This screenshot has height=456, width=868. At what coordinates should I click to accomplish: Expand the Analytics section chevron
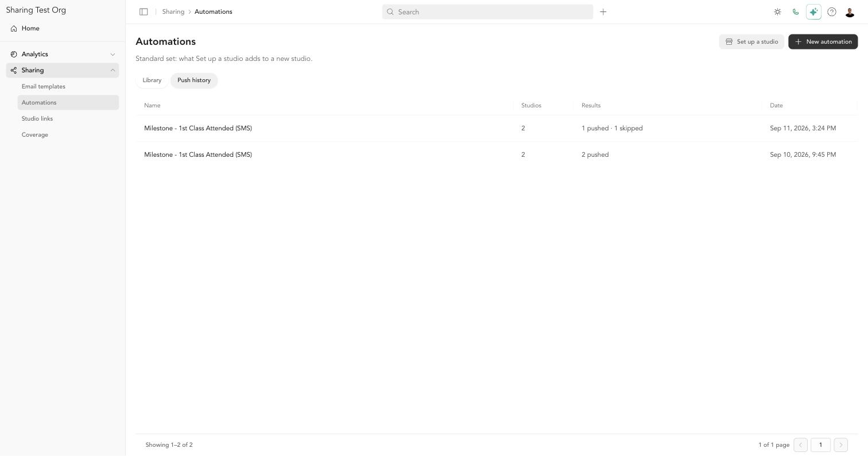click(x=113, y=54)
